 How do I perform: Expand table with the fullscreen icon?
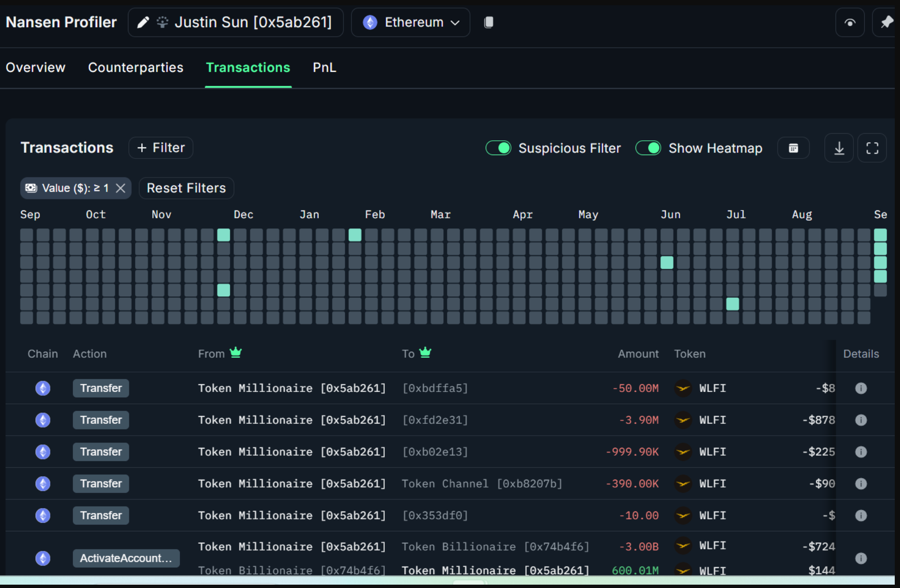coord(872,148)
